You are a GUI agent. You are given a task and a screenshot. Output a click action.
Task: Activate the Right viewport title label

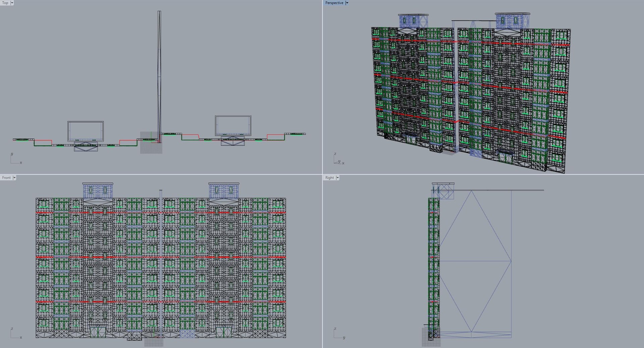click(329, 178)
